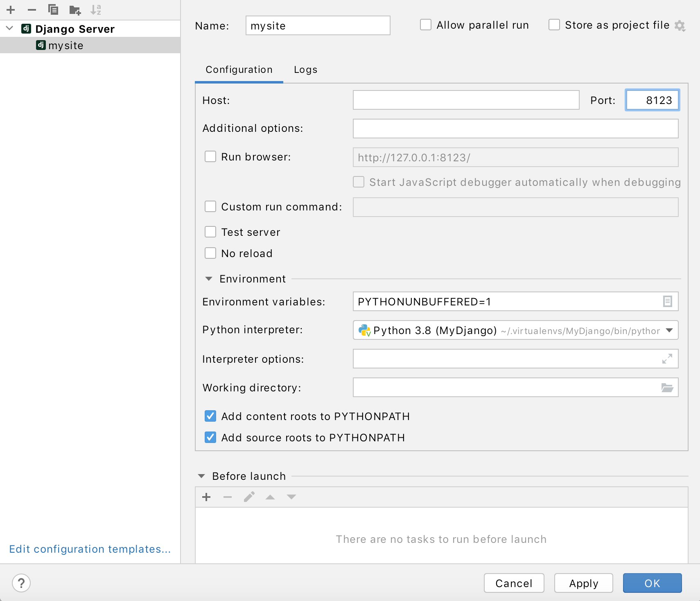
Task: Switch to the Logs tab
Action: point(305,70)
